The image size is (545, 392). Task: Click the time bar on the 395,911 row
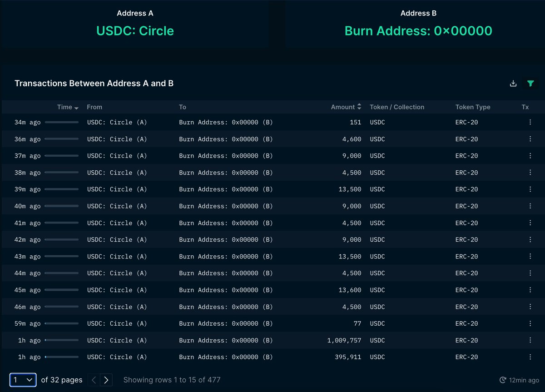tap(61, 357)
